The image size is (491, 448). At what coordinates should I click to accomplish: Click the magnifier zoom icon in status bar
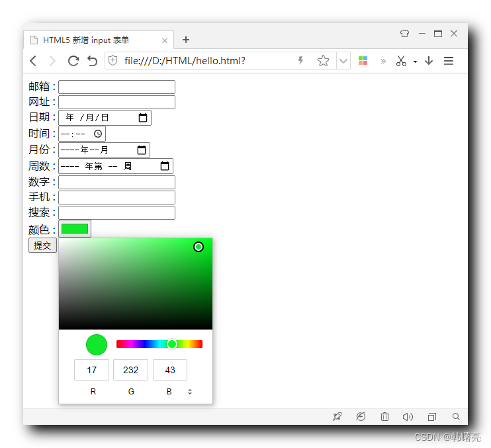(x=456, y=417)
